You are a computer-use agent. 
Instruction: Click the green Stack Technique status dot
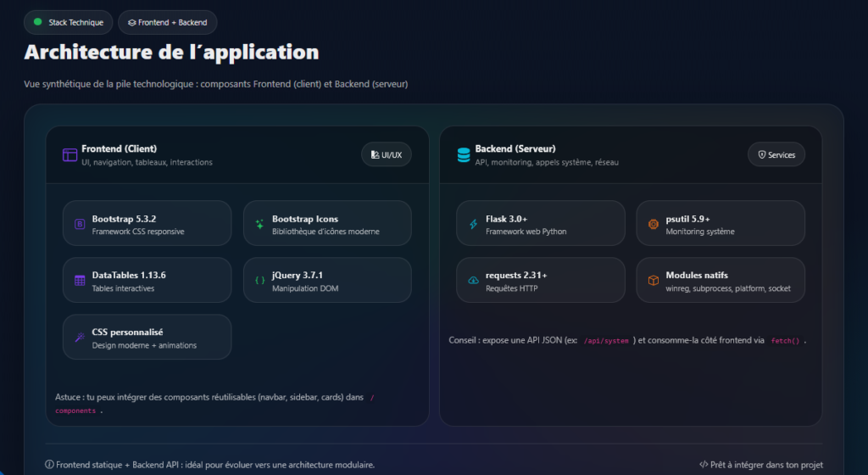(37, 22)
